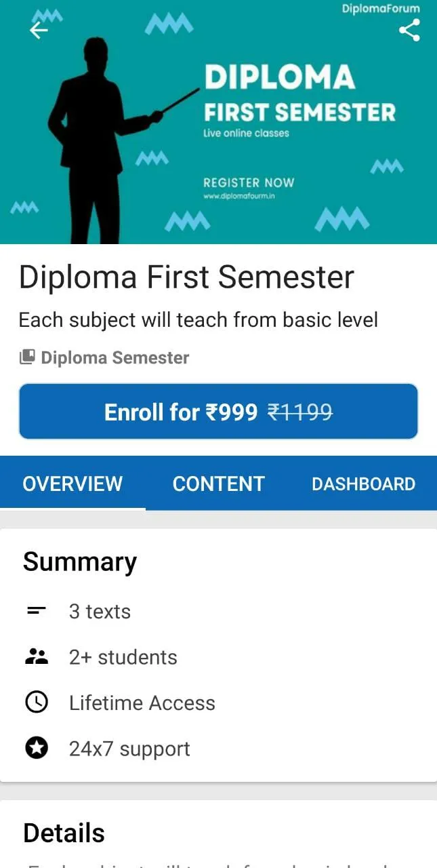Click the Details section heading

point(64,833)
